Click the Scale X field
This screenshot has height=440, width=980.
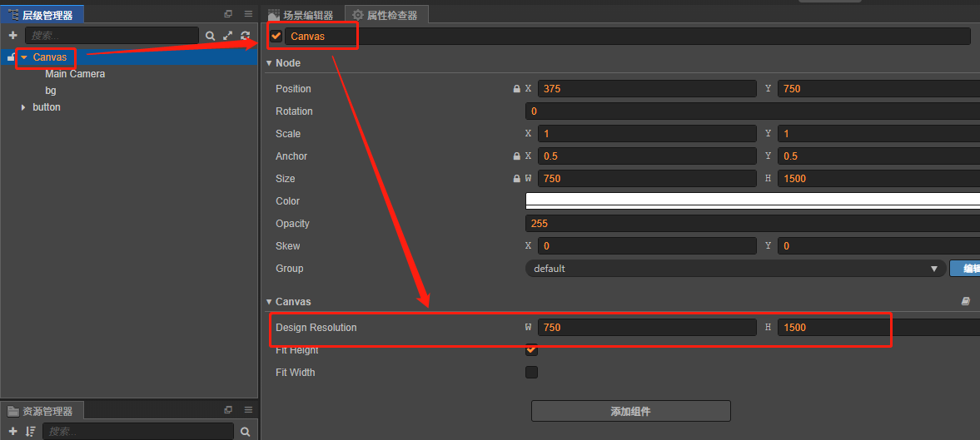[x=647, y=134]
